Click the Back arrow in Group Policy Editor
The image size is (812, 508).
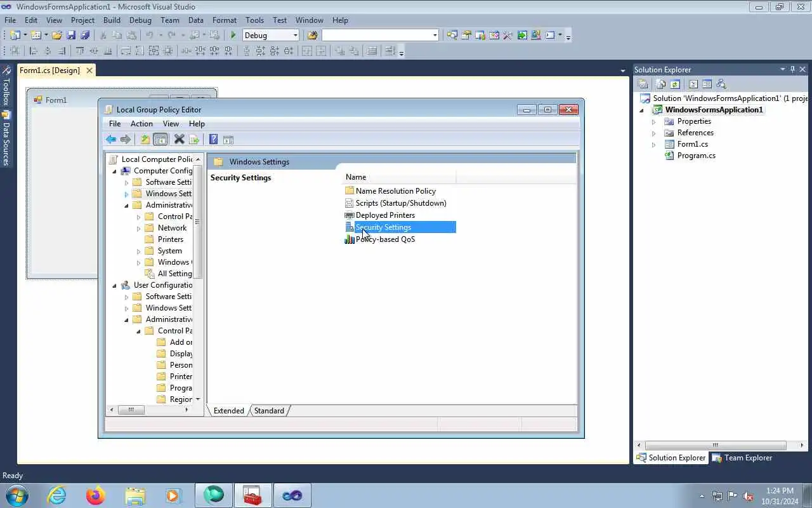111,140
